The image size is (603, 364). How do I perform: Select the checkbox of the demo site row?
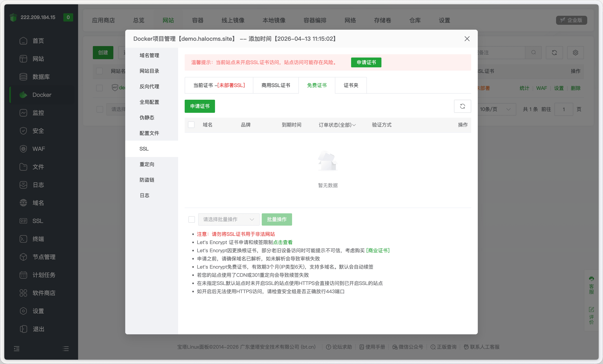(x=100, y=88)
